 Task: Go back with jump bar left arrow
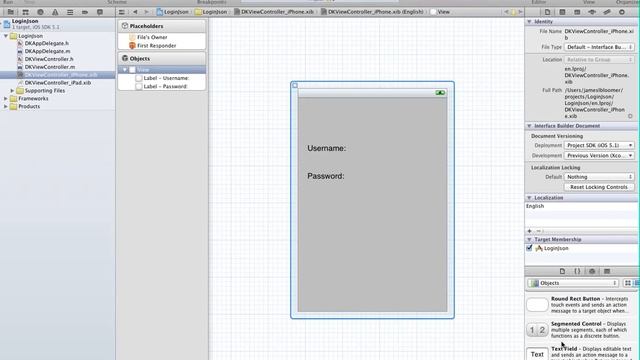click(135, 12)
